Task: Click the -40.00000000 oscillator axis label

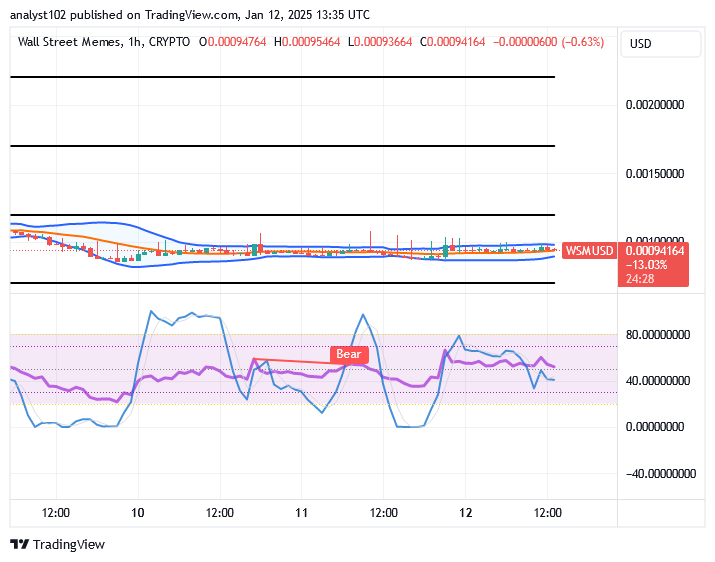Action: 661,474
